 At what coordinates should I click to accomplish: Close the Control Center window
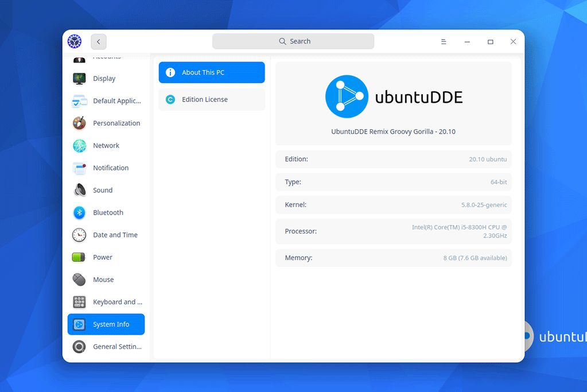click(x=513, y=41)
